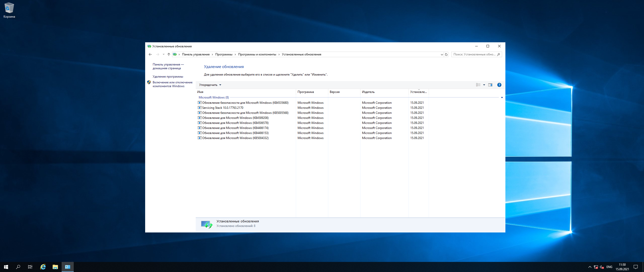Screen dimensions: 644x272
Task: Open help with the question mark icon
Action: coord(499,85)
